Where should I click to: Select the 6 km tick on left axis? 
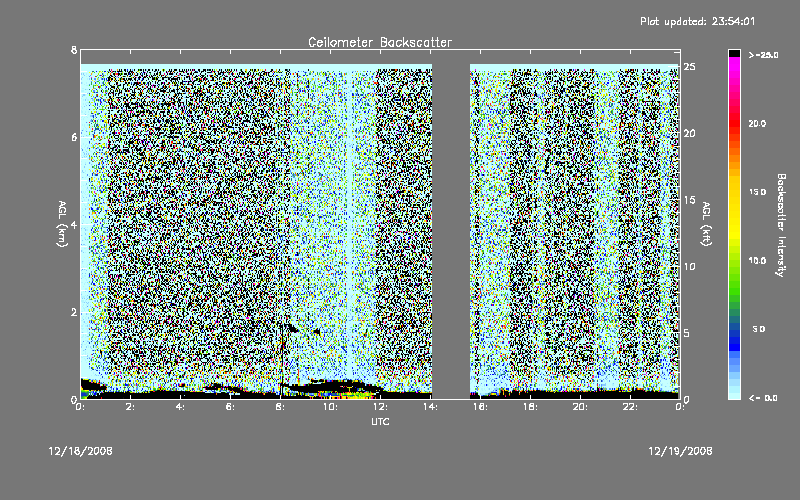pos(74,137)
